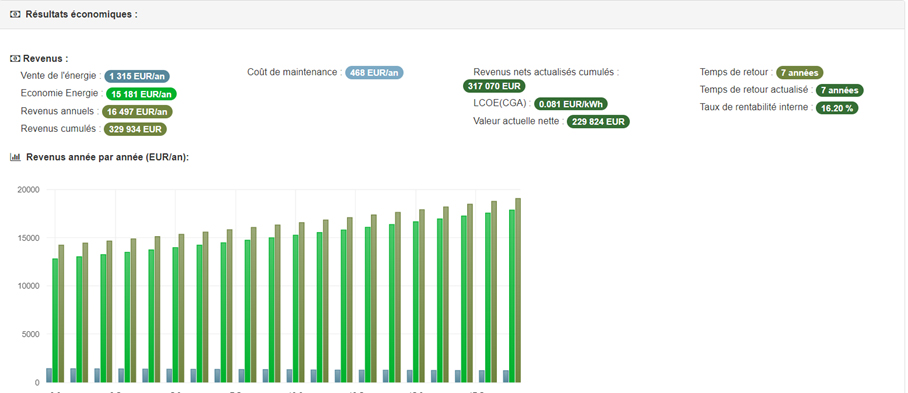Click the last olive bar in the revenue chart

pos(518,290)
